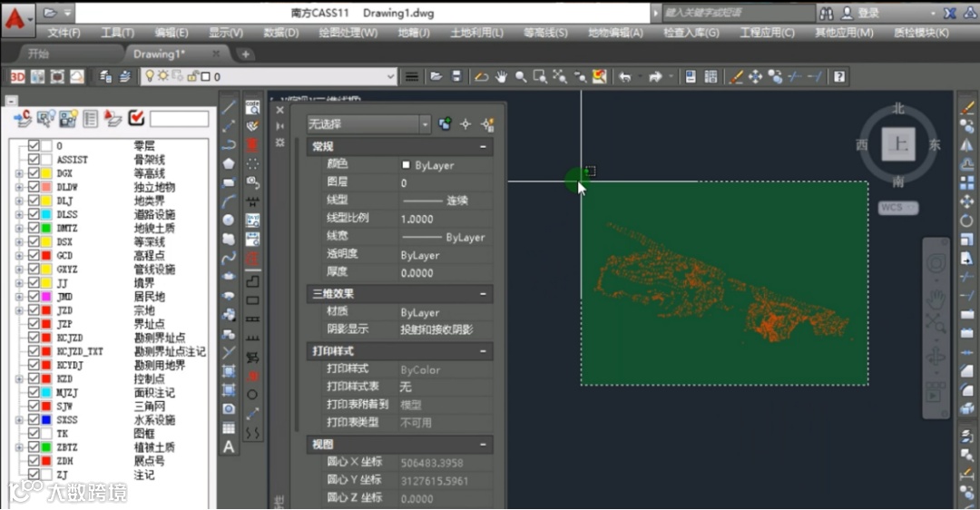980x510 pixels.
Task: Click the new tab plus button
Action: (x=246, y=54)
